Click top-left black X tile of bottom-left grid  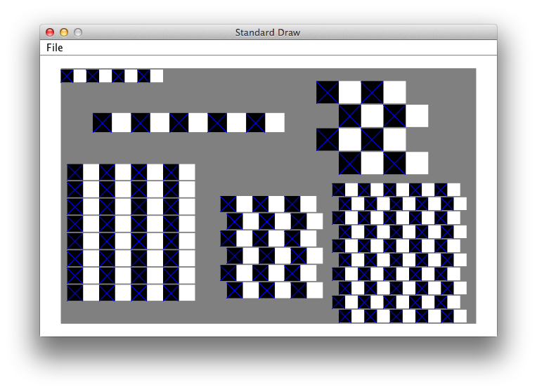75,172
